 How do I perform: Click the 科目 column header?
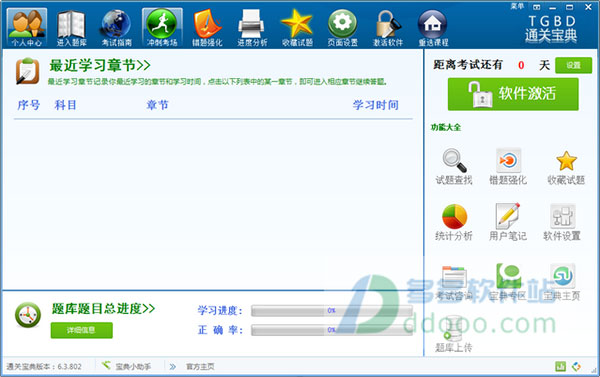65,105
